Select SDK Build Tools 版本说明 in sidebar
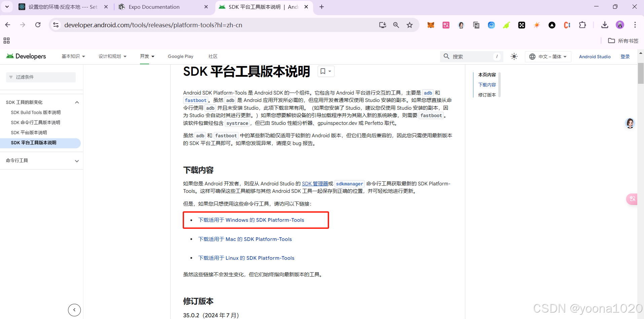 [36, 112]
